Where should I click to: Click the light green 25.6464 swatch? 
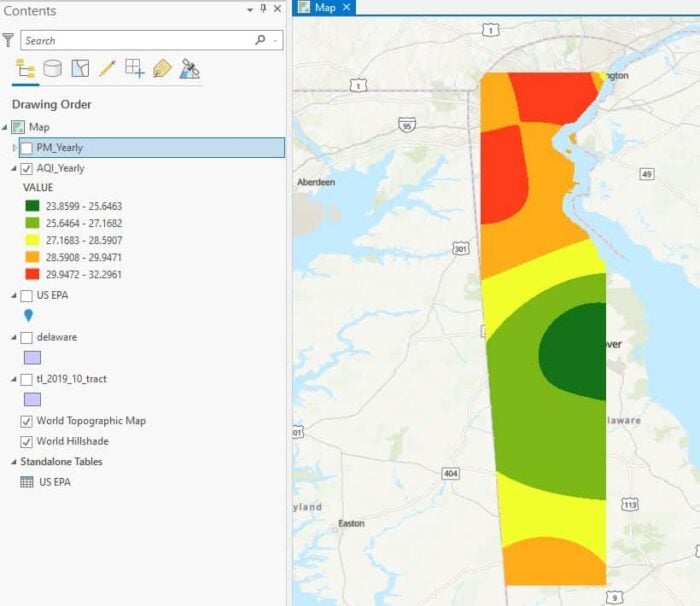(x=32, y=223)
